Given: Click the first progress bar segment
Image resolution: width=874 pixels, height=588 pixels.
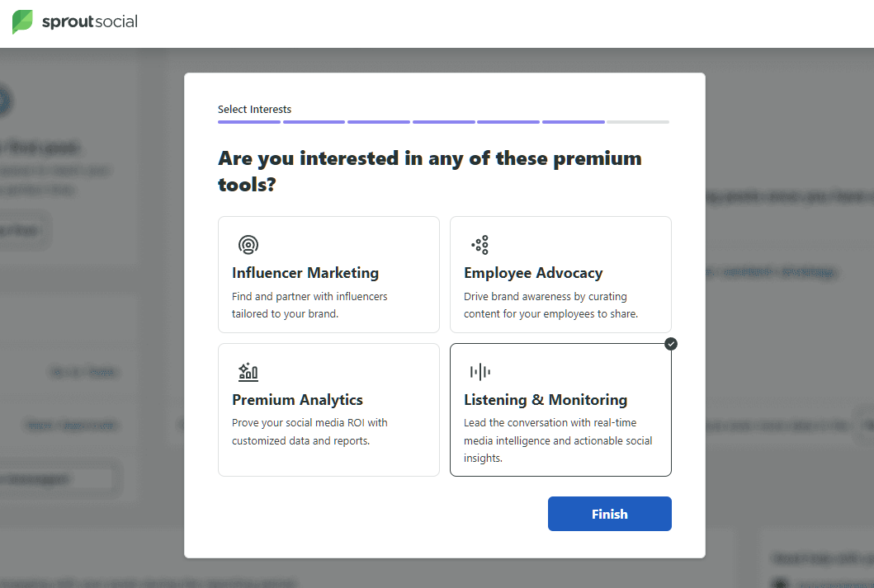Looking at the screenshot, I should [249, 122].
